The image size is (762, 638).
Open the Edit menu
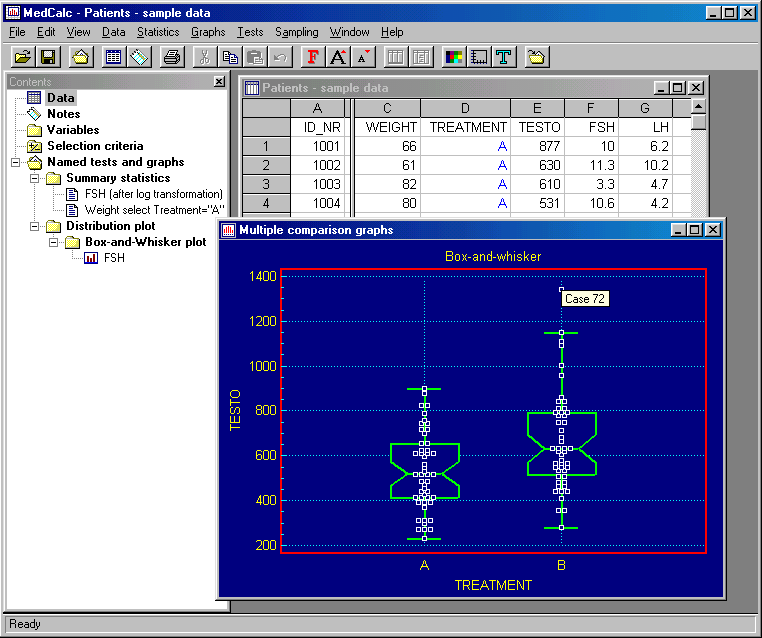(x=46, y=32)
